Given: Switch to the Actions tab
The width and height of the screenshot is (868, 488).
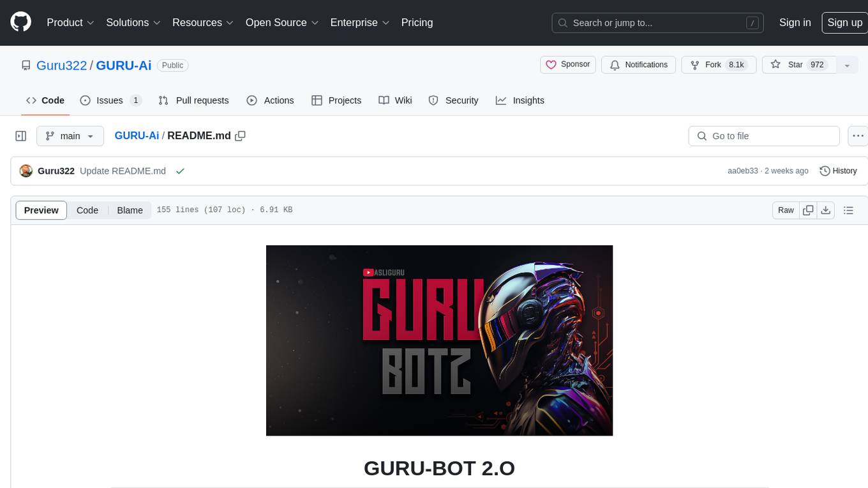Looking at the screenshot, I should [270, 100].
